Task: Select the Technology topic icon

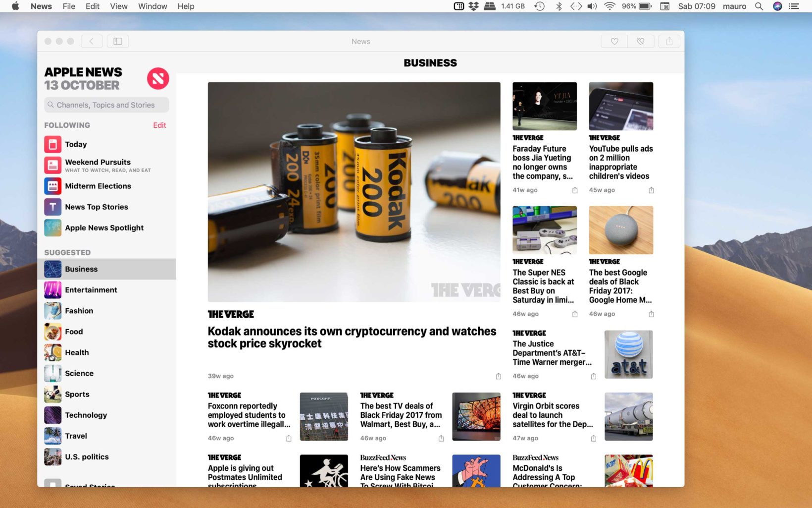Action: (x=53, y=415)
